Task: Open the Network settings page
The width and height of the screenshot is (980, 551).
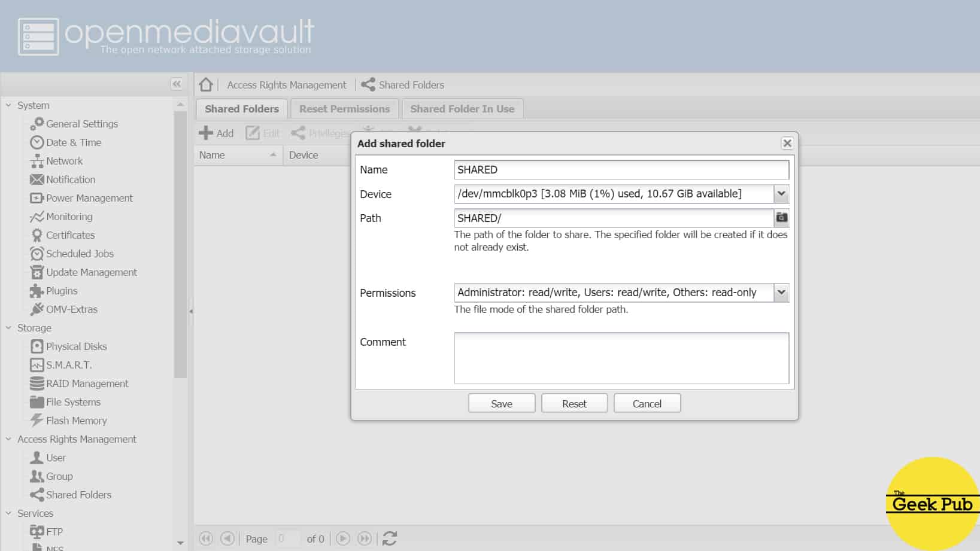Action: (57, 161)
